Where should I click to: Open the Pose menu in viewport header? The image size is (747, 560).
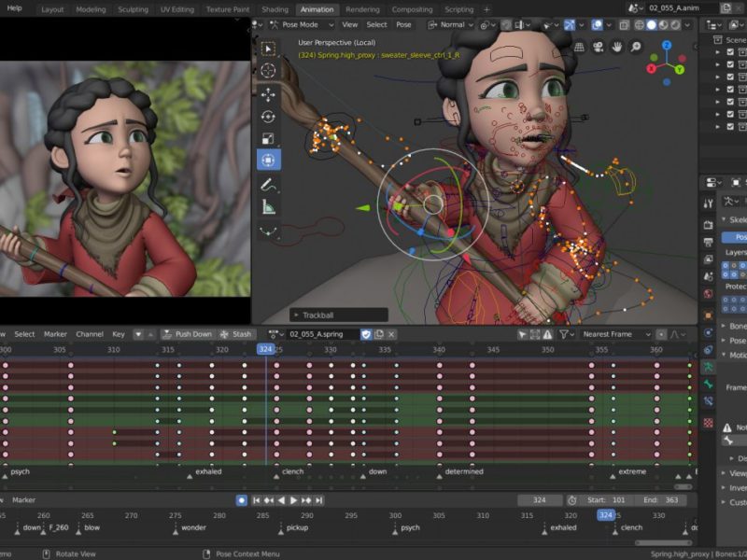click(x=403, y=25)
